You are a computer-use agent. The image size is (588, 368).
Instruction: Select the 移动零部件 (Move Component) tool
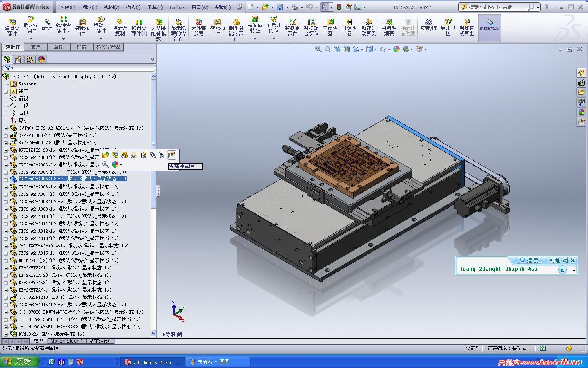click(x=101, y=25)
